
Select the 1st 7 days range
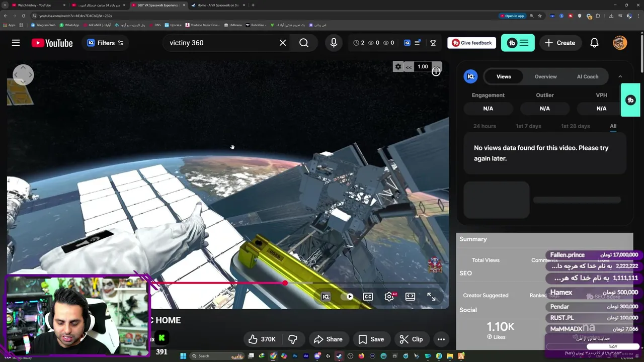(x=528, y=126)
